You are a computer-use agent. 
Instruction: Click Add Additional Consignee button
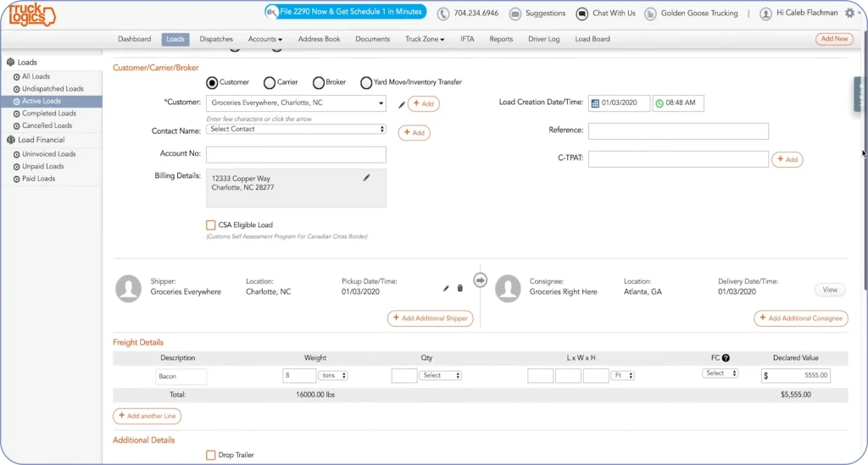point(800,318)
